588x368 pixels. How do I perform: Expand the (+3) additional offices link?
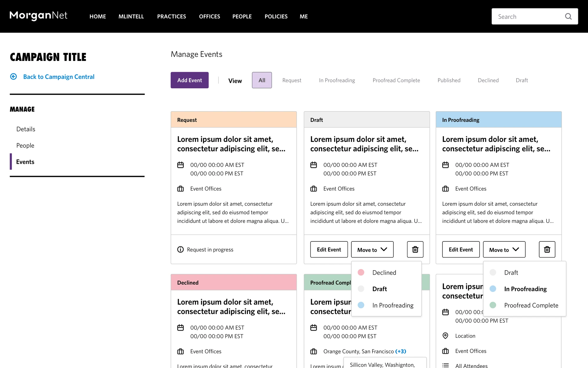click(x=401, y=351)
